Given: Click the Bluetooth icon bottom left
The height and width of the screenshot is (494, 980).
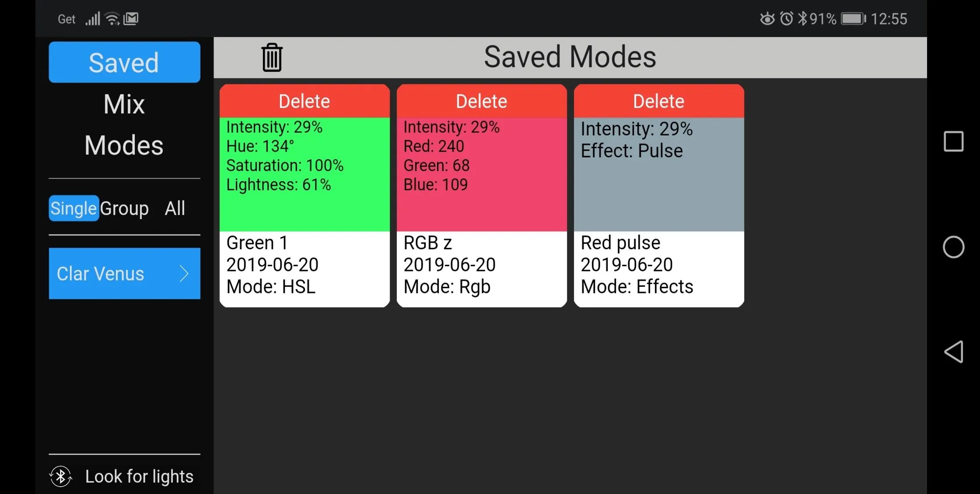Looking at the screenshot, I should click(61, 477).
